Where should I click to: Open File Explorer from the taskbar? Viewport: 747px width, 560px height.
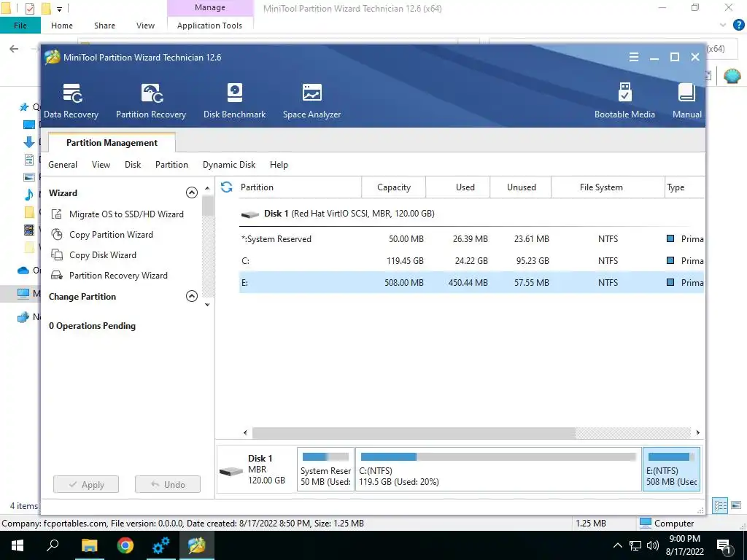click(89, 545)
